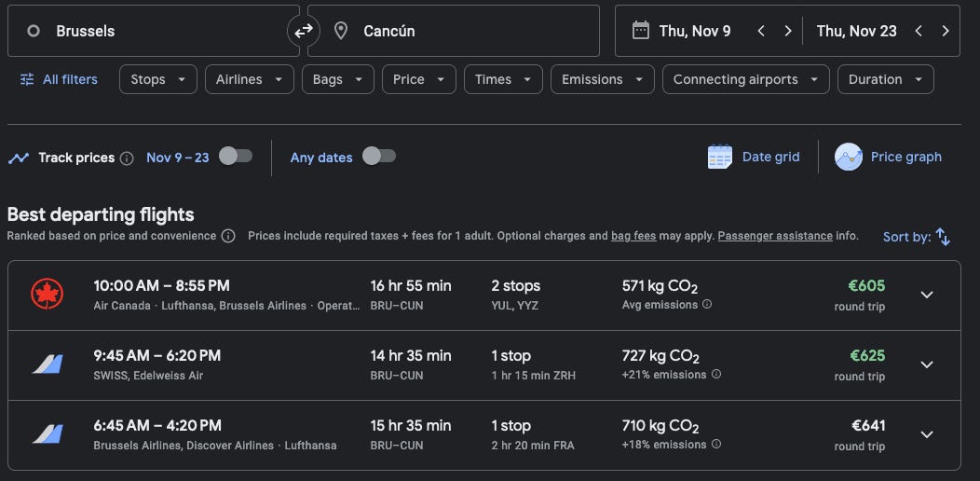Enable Any dates price tracking
This screenshot has height=481, width=980.
[x=379, y=157]
